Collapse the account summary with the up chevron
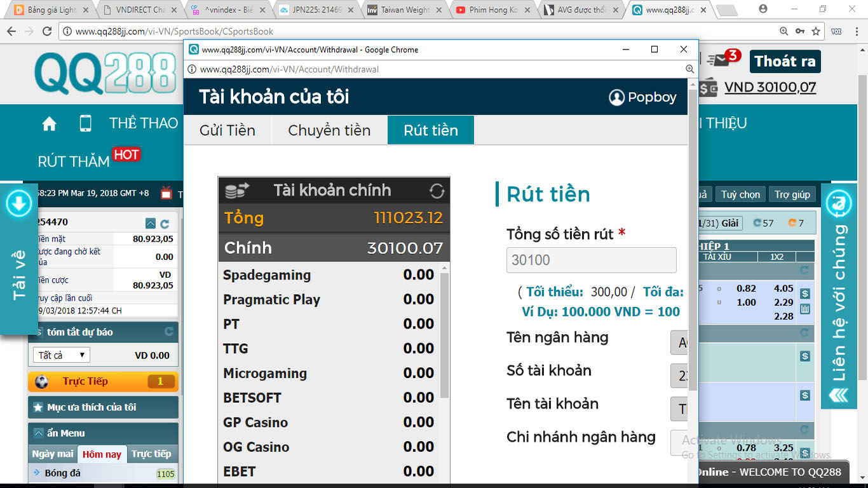 point(151,224)
